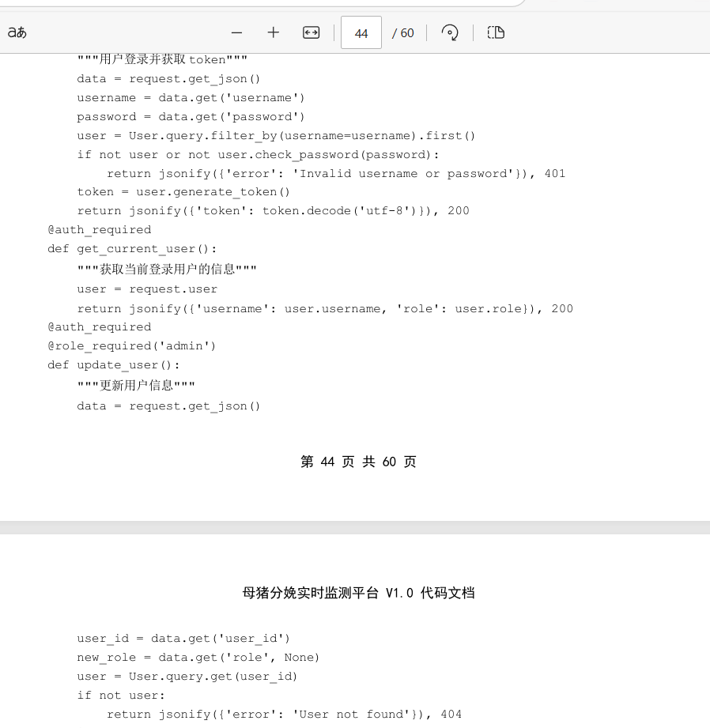Viewport: 710px width, 728px height.
Task: Click the plus icon to enlarge the page
Action: (273, 32)
